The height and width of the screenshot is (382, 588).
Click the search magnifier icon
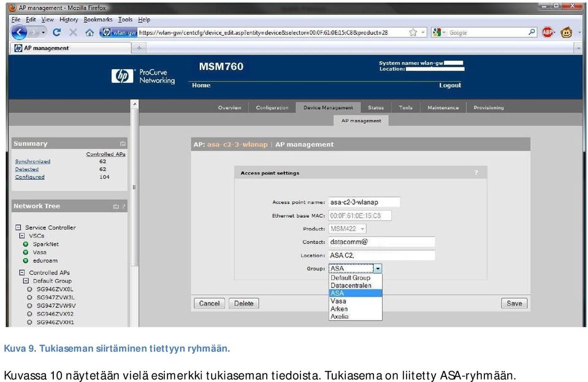click(532, 32)
